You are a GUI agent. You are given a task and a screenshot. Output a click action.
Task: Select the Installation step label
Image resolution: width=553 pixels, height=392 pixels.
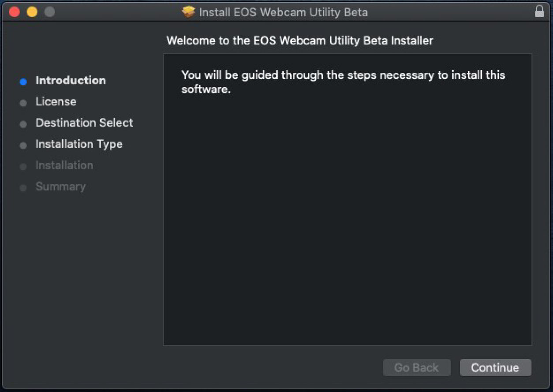click(64, 165)
